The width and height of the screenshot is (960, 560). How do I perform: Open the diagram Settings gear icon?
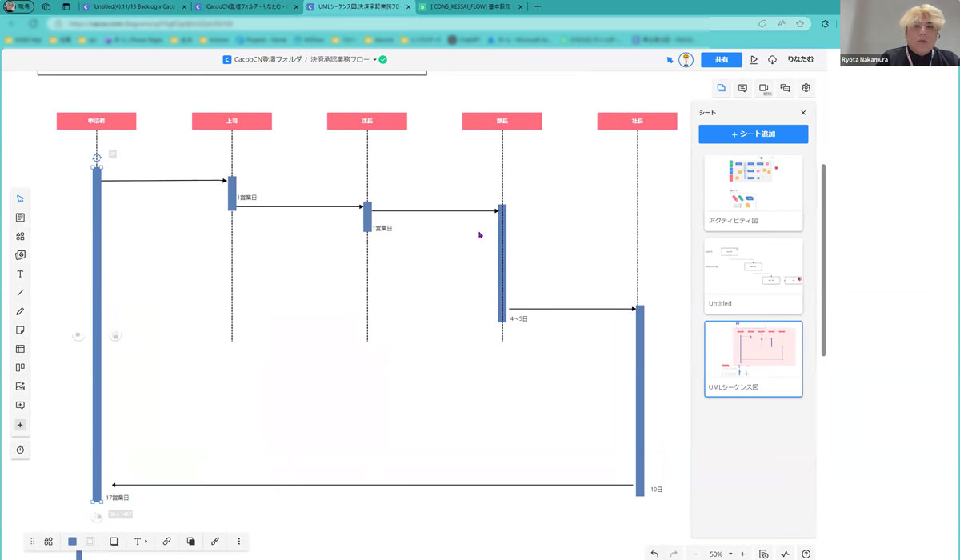point(806,88)
